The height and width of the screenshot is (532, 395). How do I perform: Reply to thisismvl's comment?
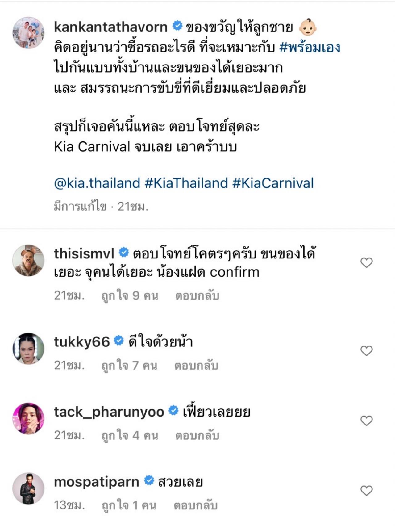click(197, 296)
